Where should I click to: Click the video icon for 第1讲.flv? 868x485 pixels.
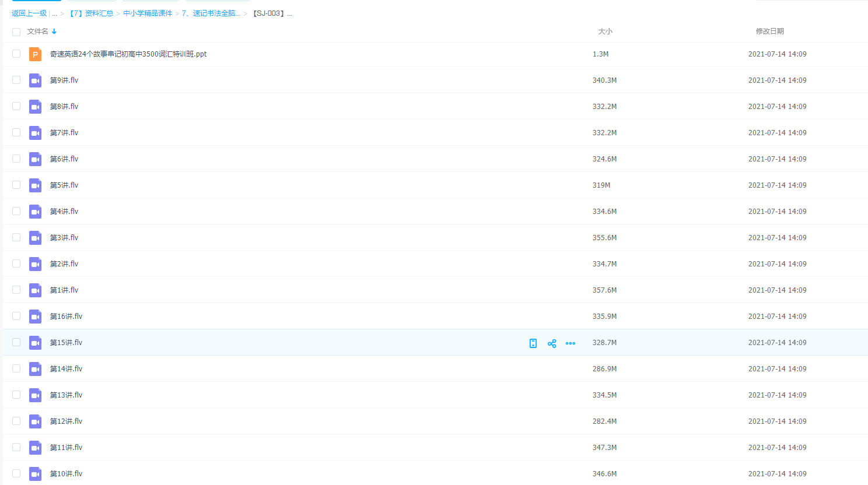35,290
